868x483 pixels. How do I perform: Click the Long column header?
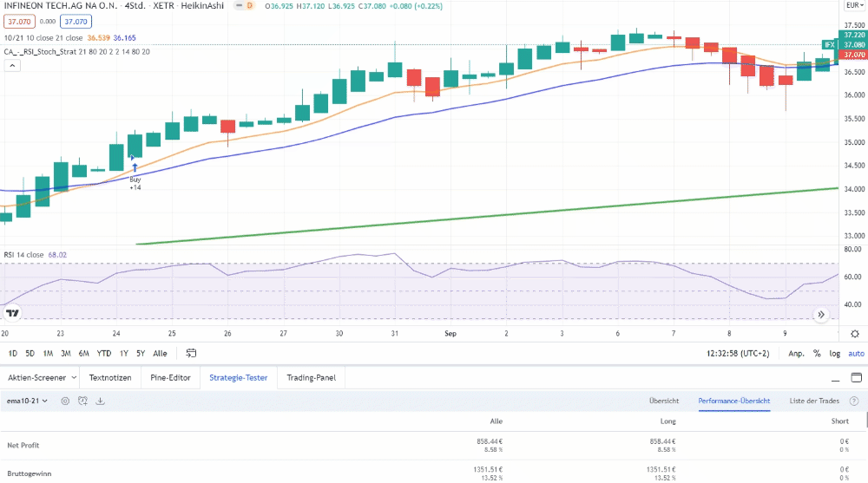tap(668, 421)
